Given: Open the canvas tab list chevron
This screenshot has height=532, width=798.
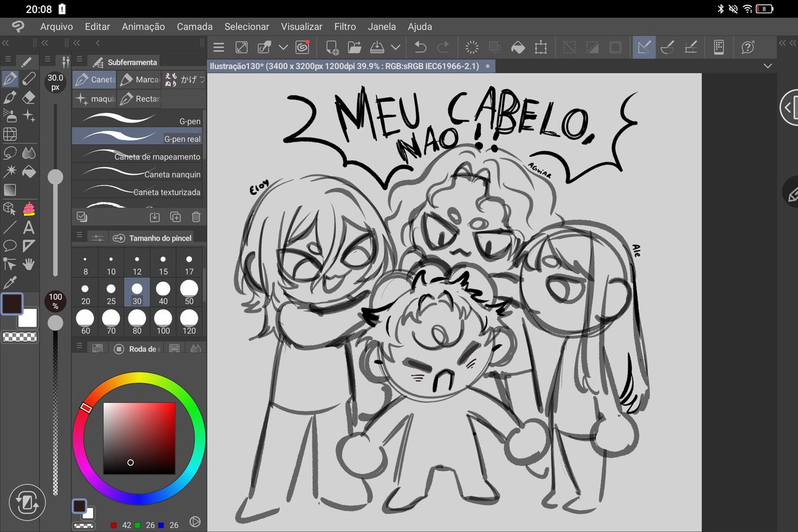Looking at the screenshot, I should [768, 66].
